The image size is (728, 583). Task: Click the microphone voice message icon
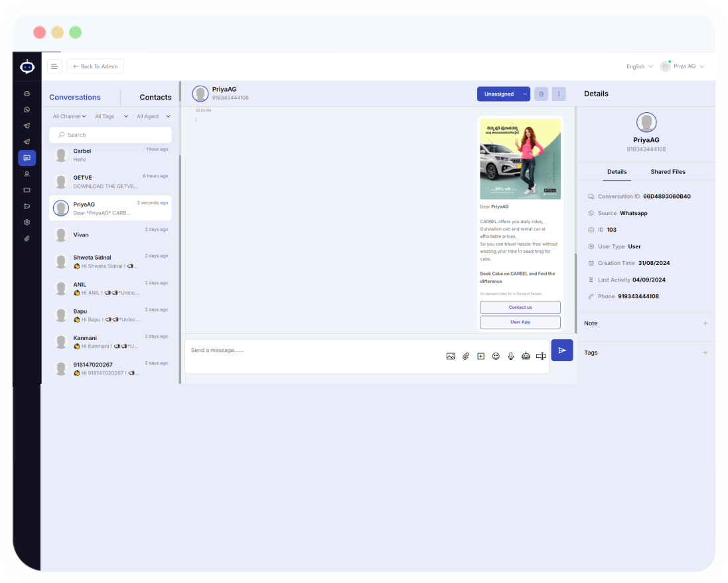coord(511,357)
